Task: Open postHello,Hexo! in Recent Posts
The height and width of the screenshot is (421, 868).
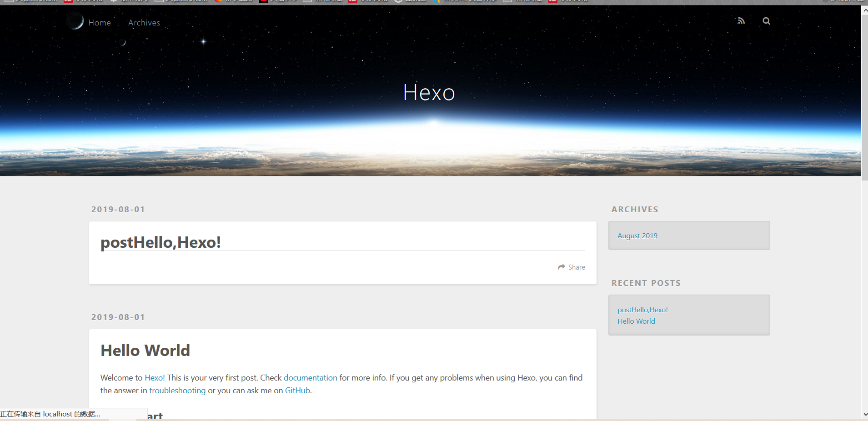Action: click(642, 310)
